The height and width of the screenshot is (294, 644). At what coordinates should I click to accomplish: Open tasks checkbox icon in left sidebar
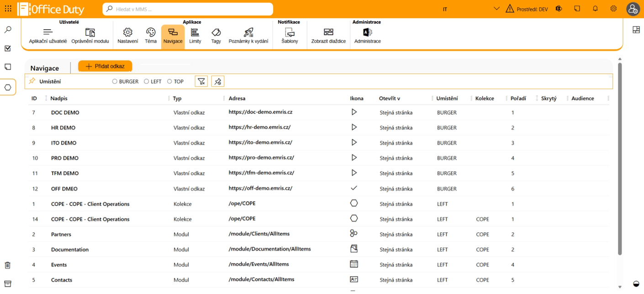8,48
